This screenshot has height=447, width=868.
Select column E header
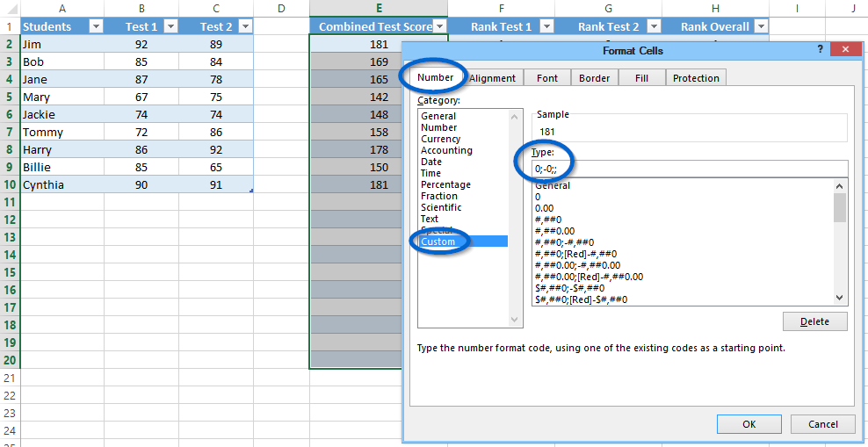point(379,8)
